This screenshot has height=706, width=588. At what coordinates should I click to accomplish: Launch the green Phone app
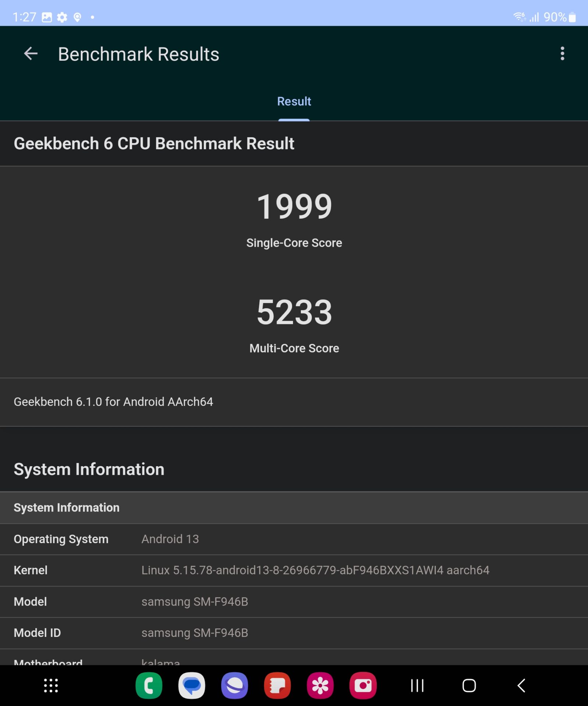click(149, 685)
